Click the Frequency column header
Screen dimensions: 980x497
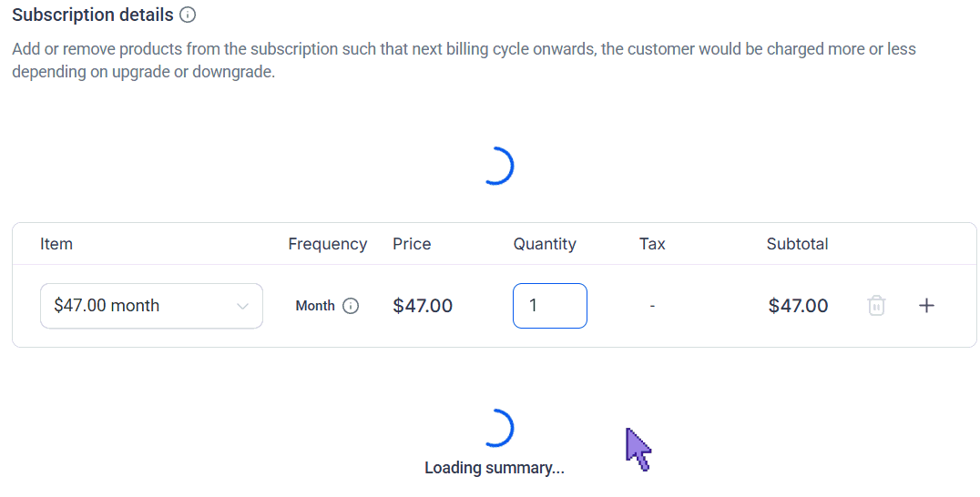(328, 244)
